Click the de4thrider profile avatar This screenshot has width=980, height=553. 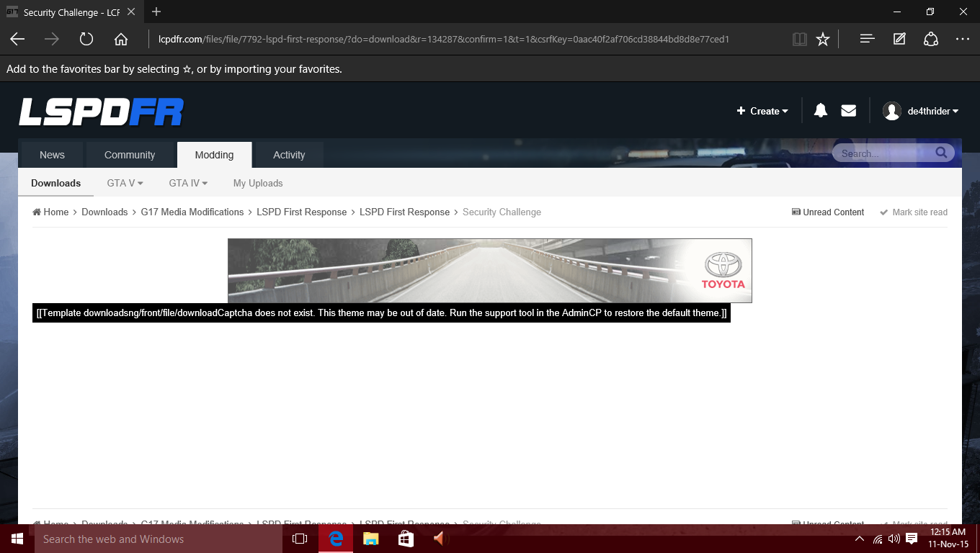click(x=892, y=111)
